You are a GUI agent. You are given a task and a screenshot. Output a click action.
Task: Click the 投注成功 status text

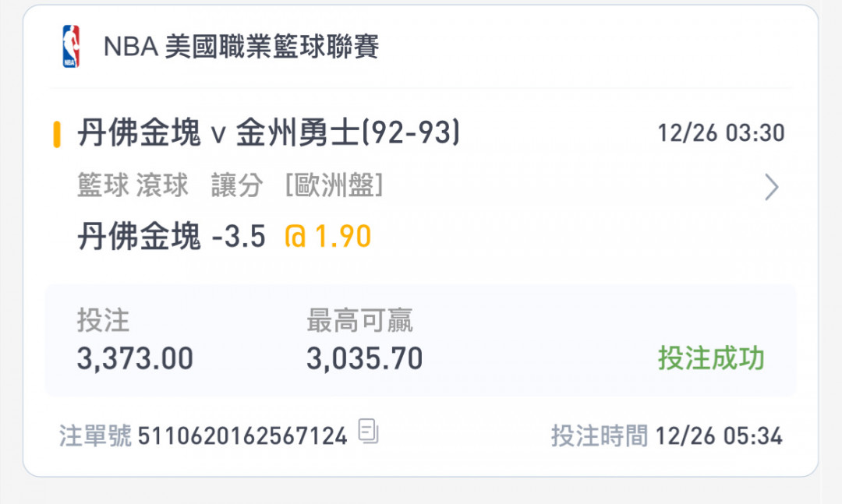711,358
